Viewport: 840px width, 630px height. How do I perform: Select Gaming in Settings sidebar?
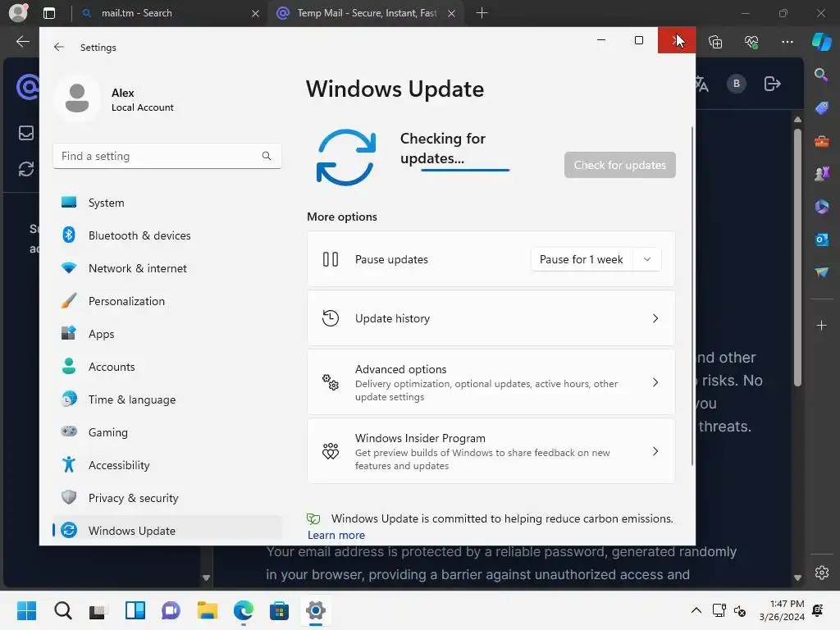click(167, 431)
